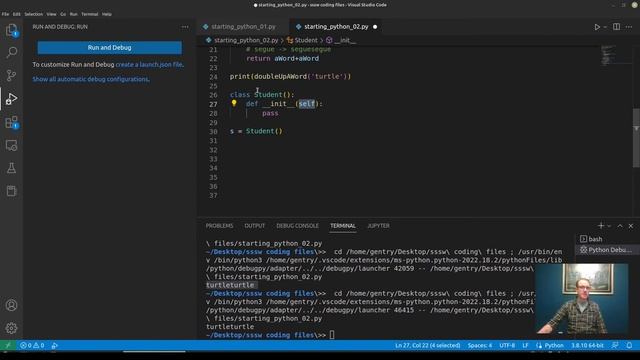Screen dimensions: 640x360
Task: Open the Selection menu
Action: tap(33, 14)
